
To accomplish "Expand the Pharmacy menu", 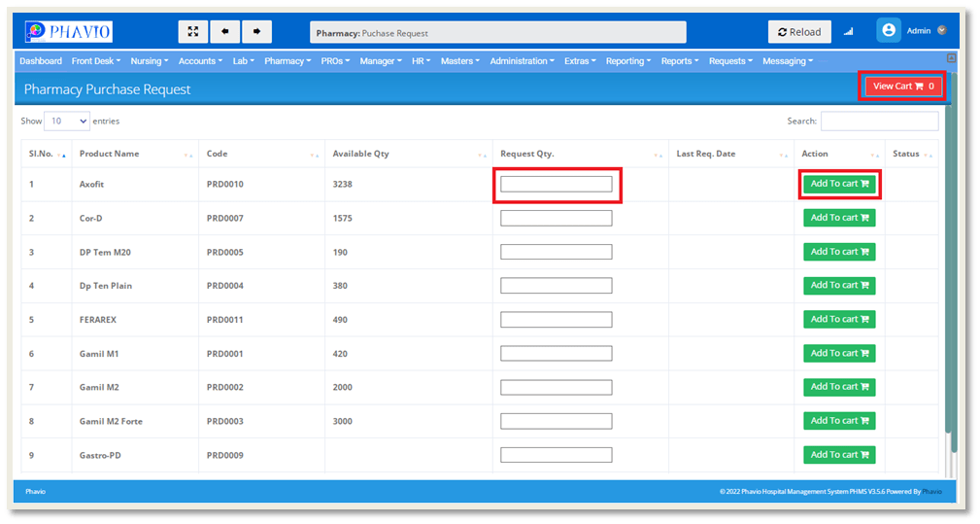I will tap(287, 61).
